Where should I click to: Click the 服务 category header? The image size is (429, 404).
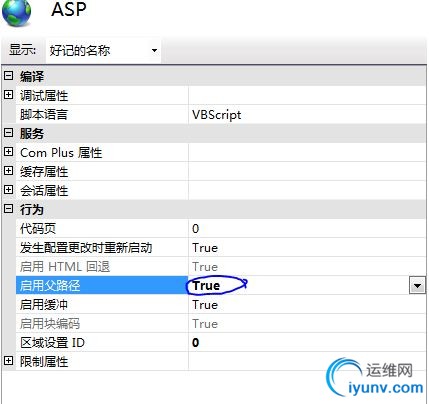[x=32, y=134]
